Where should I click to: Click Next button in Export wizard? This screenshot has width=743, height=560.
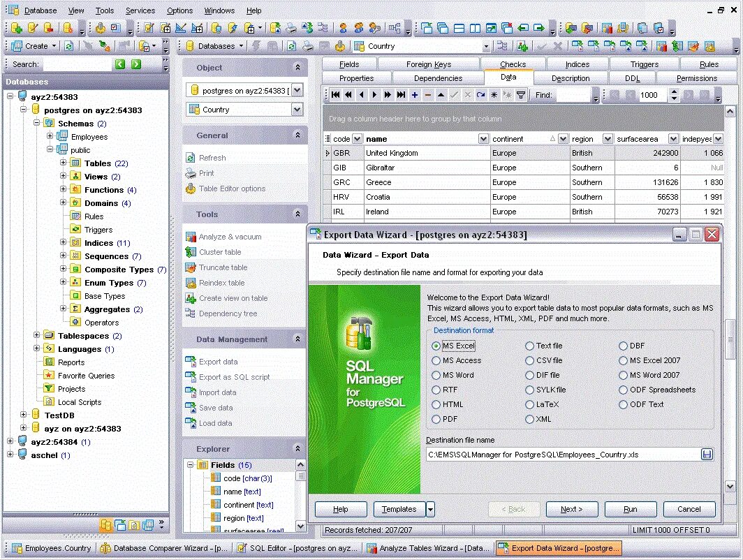click(571, 509)
